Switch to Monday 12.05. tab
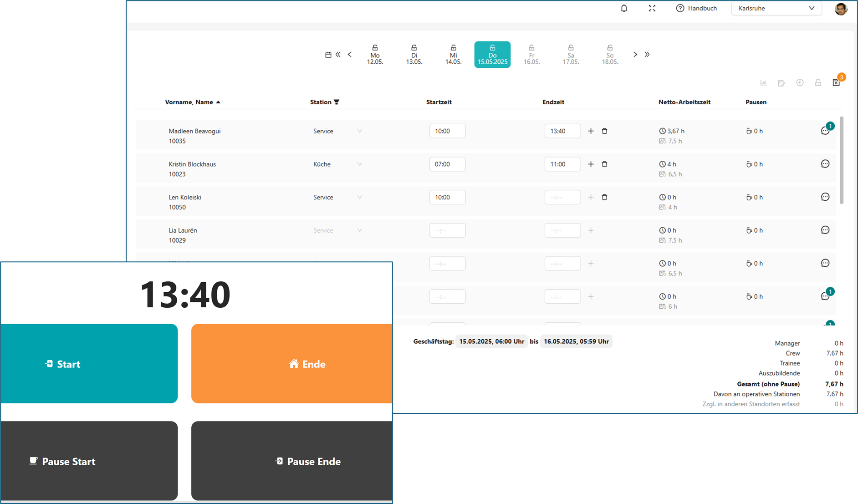858x504 pixels. (375, 55)
